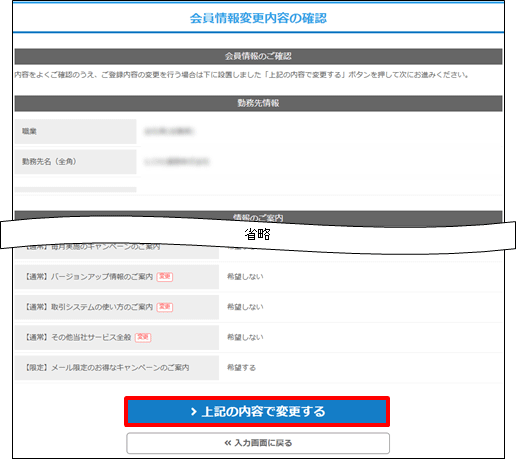Image resolution: width=516 pixels, height=459 pixels.
Task: Click the 勤務先名（全角） field label
Action: coord(49,162)
